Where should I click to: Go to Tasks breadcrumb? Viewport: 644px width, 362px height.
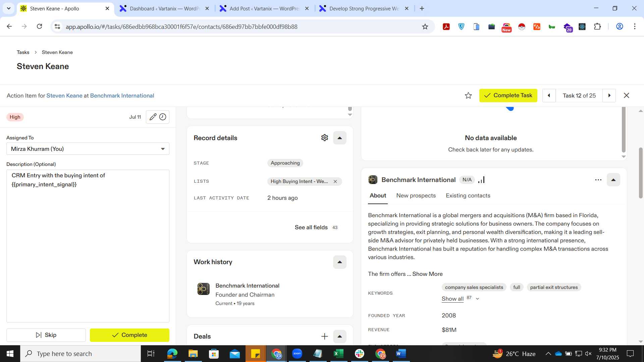click(23, 52)
